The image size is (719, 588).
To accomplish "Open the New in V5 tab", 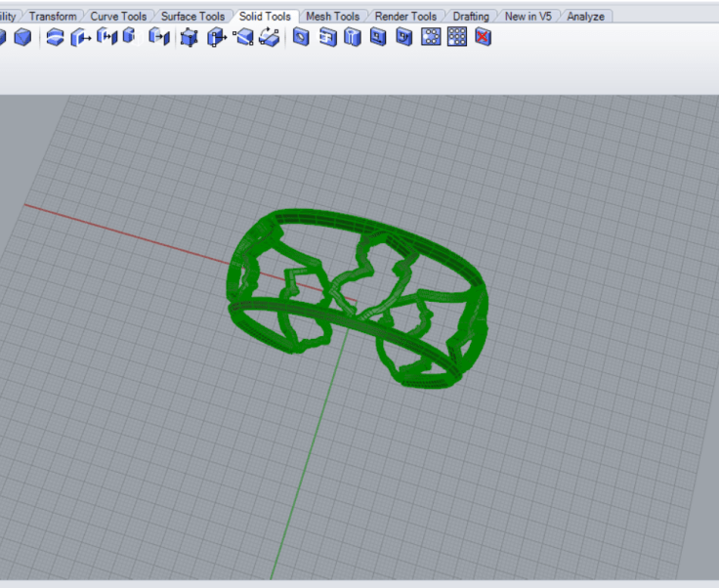I will (x=528, y=17).
